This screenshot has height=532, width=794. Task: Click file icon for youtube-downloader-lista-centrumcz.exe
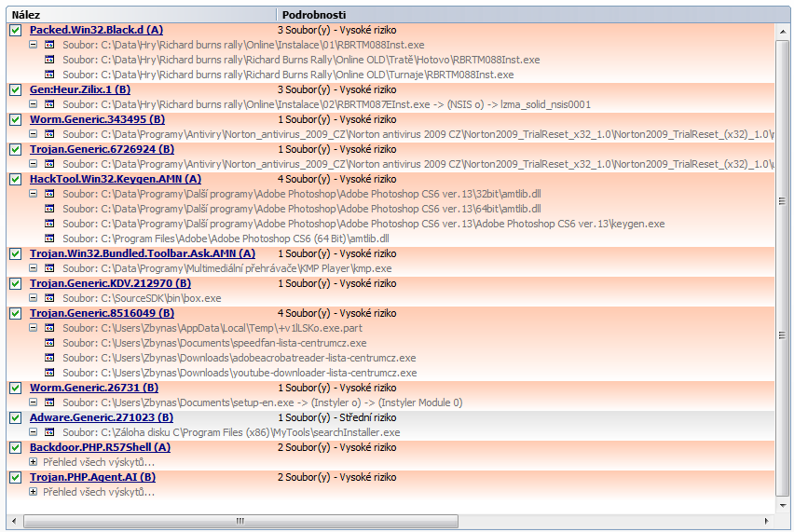[x=49, y=373]
